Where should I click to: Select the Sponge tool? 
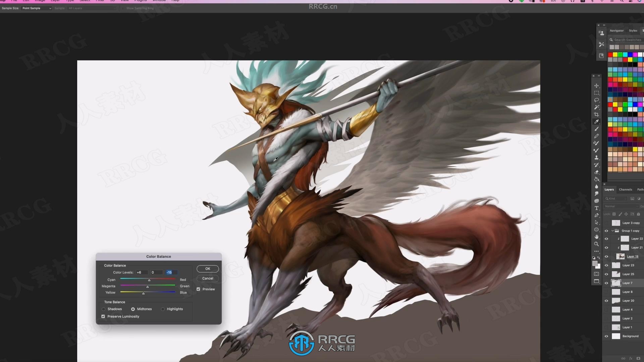[596, 201]
